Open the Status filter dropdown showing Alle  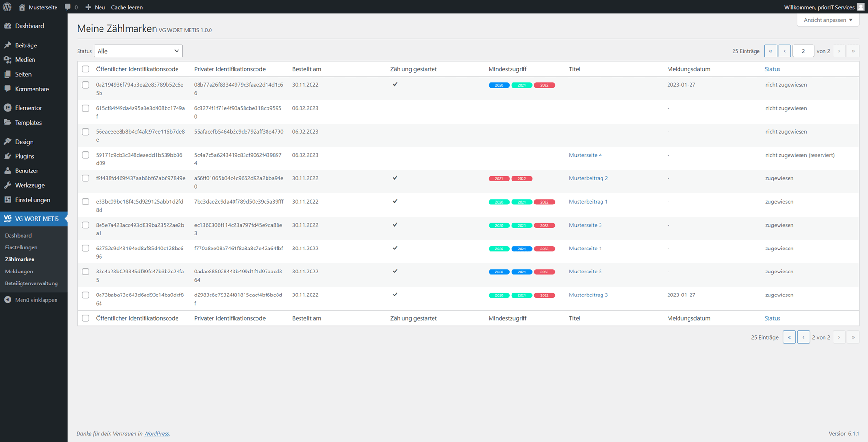tap(138, 51)
